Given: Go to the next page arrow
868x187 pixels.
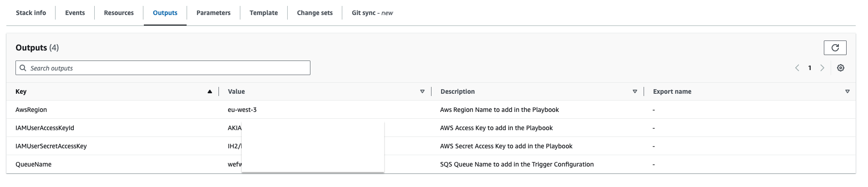Looking at the screenshot, I should click(822, 68).
